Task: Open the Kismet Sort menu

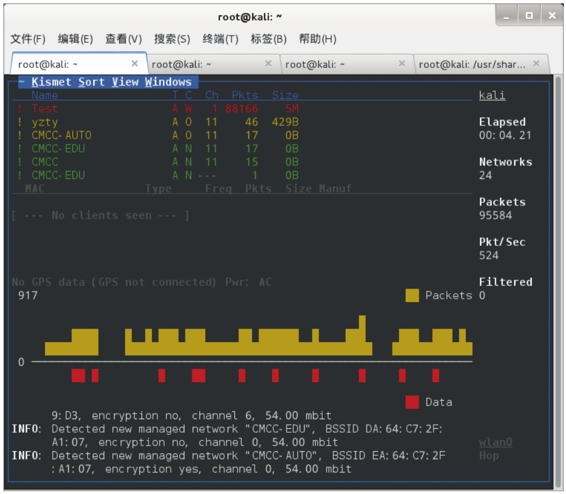Action: coord(91,82)
